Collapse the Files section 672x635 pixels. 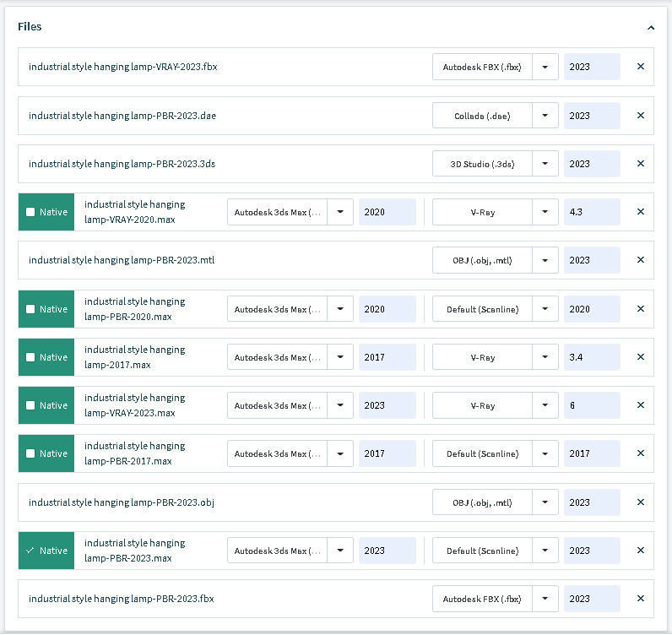pos(650,27)
